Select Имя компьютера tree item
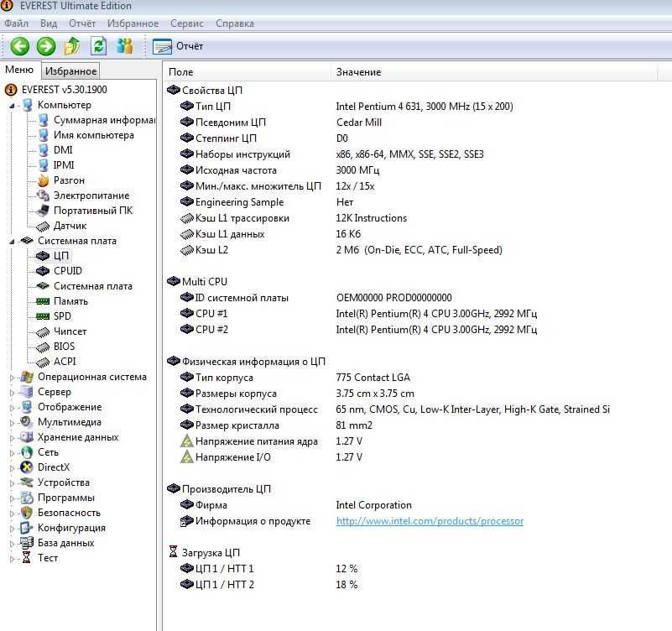This screenshot has width=672, height=631. tap(94, 135)
